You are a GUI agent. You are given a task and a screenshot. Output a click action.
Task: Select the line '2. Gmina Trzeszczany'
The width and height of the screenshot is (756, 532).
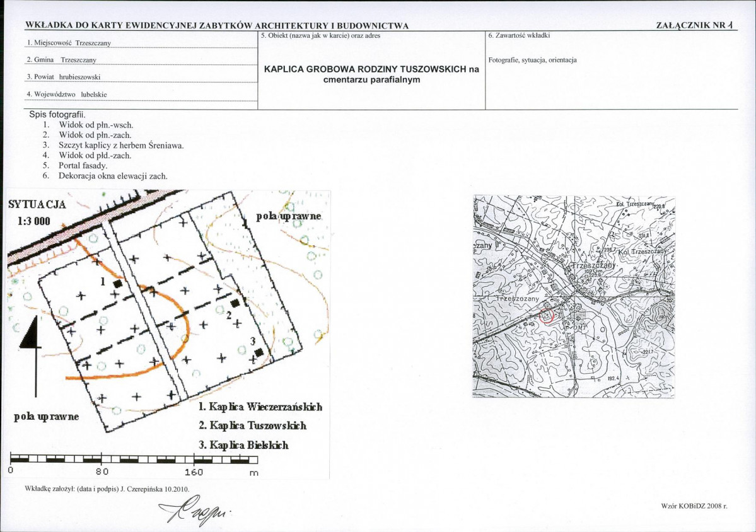(62, 60)
